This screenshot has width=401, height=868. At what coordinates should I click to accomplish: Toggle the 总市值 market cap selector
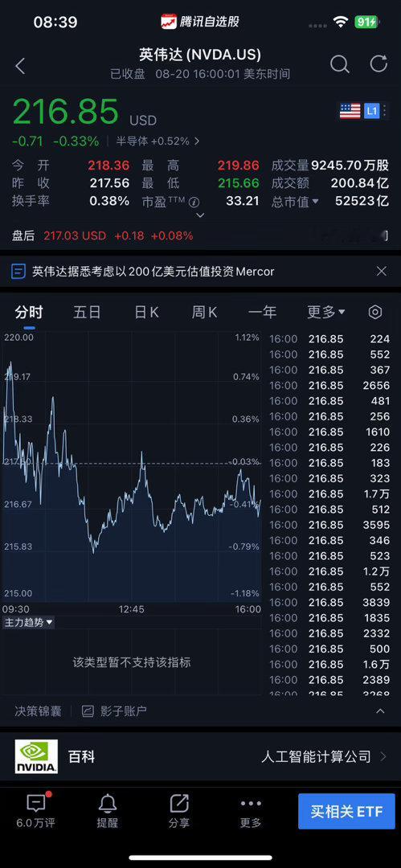[295, 202]
